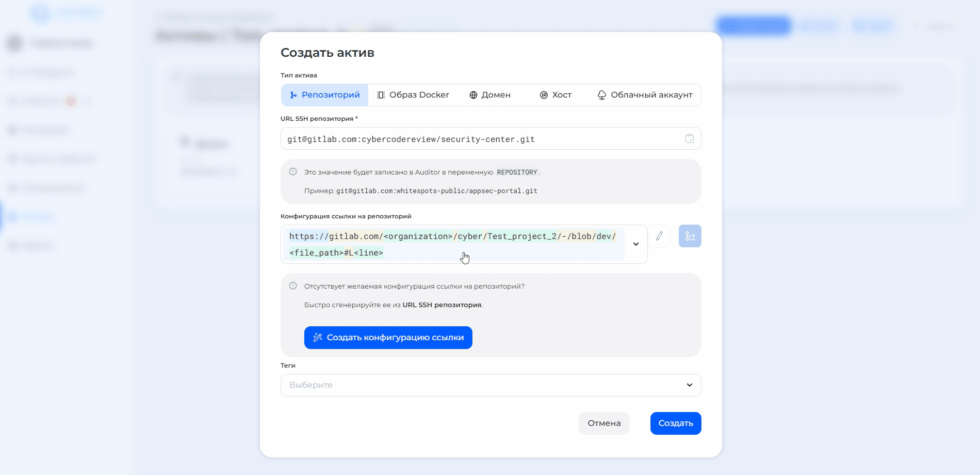Click the info icon beside the REPOSITORY hint
Viewport: 980px width, 475px height.
(x=293, y=172)
